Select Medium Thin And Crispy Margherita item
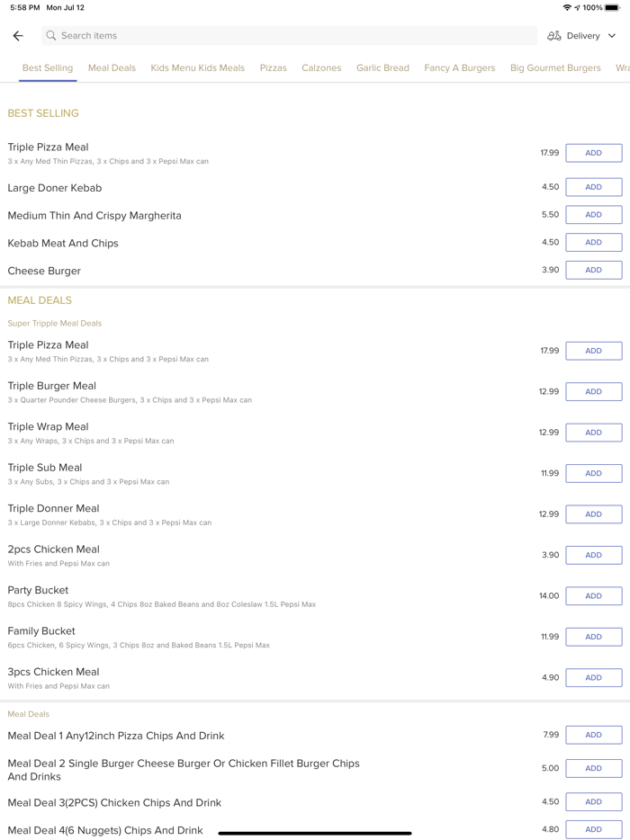The image size is (630, 840). (94, 216)
